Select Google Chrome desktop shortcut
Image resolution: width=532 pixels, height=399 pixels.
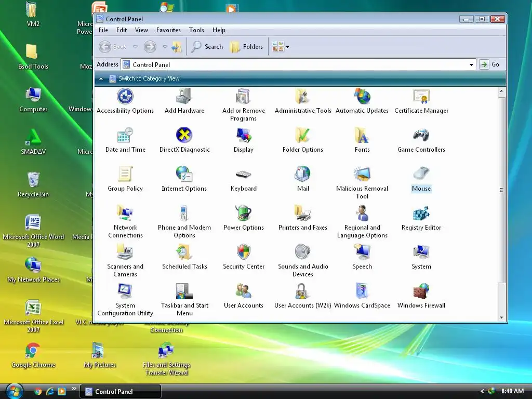click(33, 355)
